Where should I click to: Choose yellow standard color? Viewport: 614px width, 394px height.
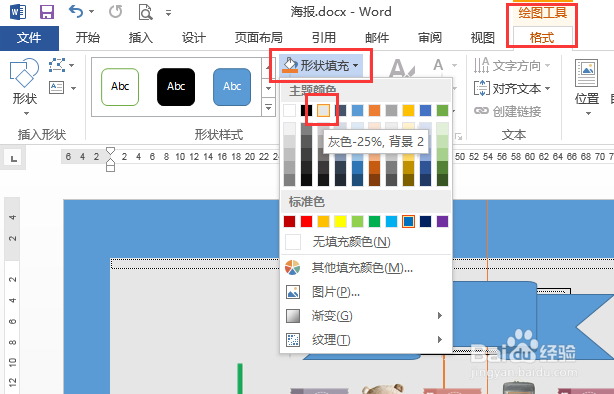340,222
